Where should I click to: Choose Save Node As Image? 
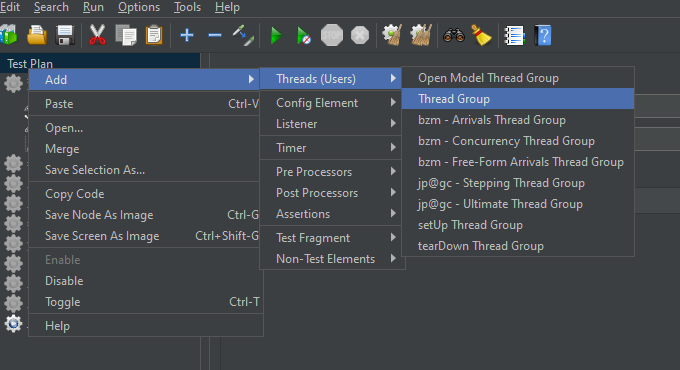pos(144,215)
